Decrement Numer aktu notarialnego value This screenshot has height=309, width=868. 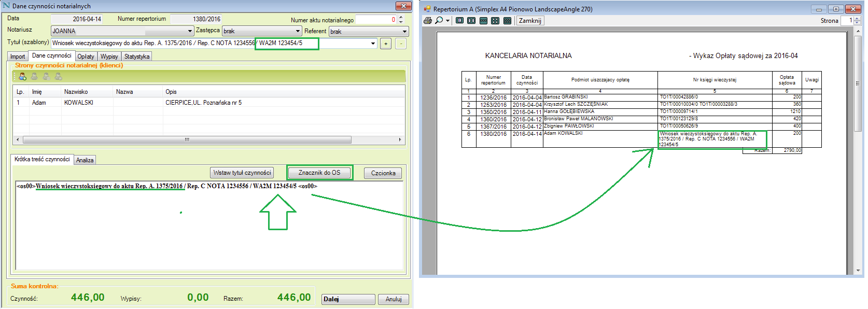tap(401, 22)
